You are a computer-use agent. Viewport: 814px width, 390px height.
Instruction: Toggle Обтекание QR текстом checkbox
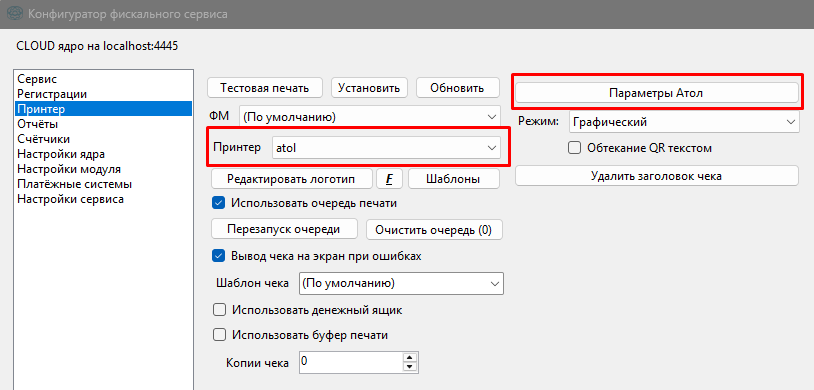coord(574,148)
